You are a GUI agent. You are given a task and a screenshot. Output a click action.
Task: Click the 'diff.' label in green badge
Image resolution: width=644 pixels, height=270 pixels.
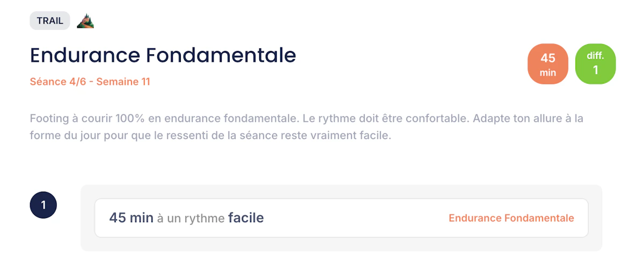595,56
